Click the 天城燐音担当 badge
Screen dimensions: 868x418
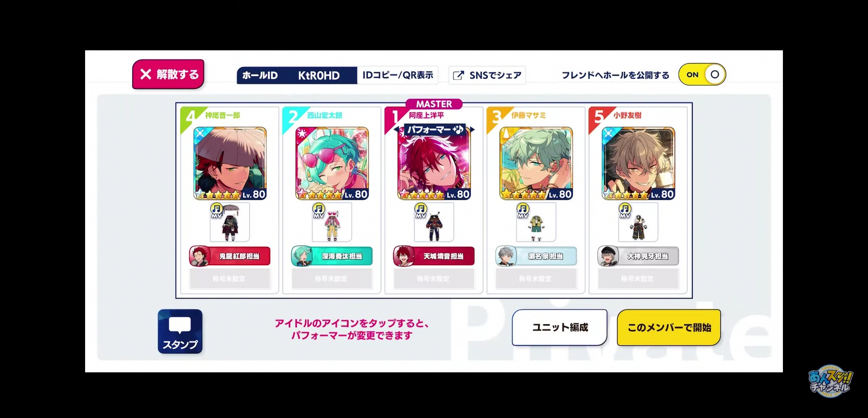pos(434,256)
